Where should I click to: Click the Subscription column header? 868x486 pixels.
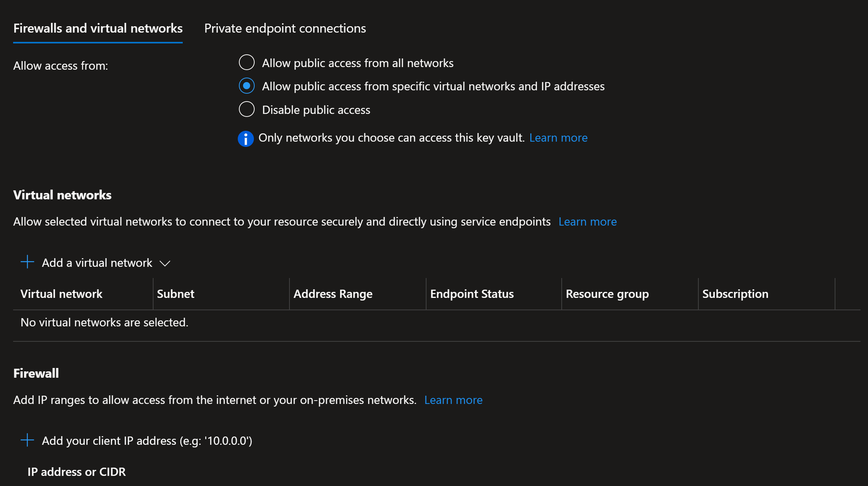click(x=735, y=294)
